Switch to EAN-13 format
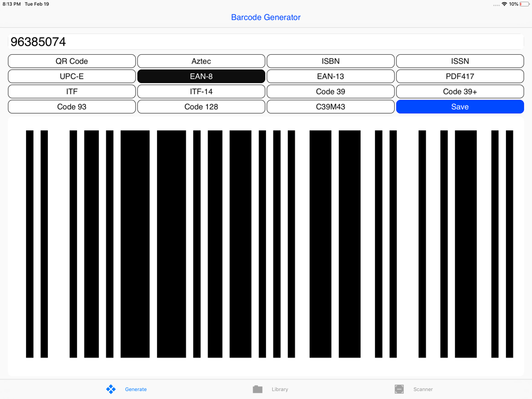The image size is (532, 399). pos(330,76)
